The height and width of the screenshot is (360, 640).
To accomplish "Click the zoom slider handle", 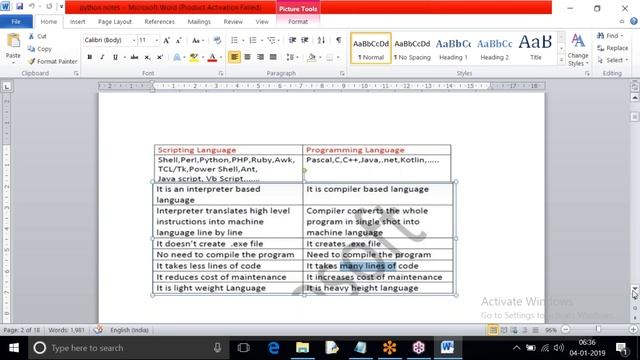I will (x=598, y=329).
